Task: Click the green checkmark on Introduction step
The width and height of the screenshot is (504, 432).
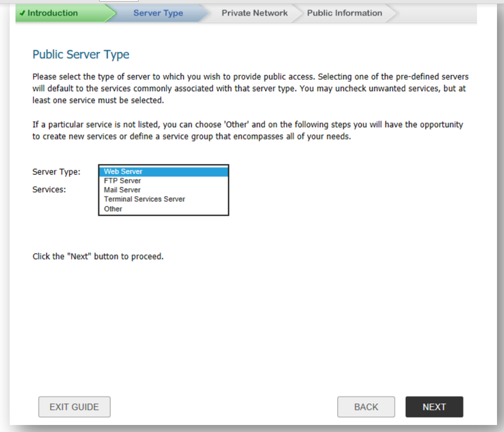Action: pos(22,13)
